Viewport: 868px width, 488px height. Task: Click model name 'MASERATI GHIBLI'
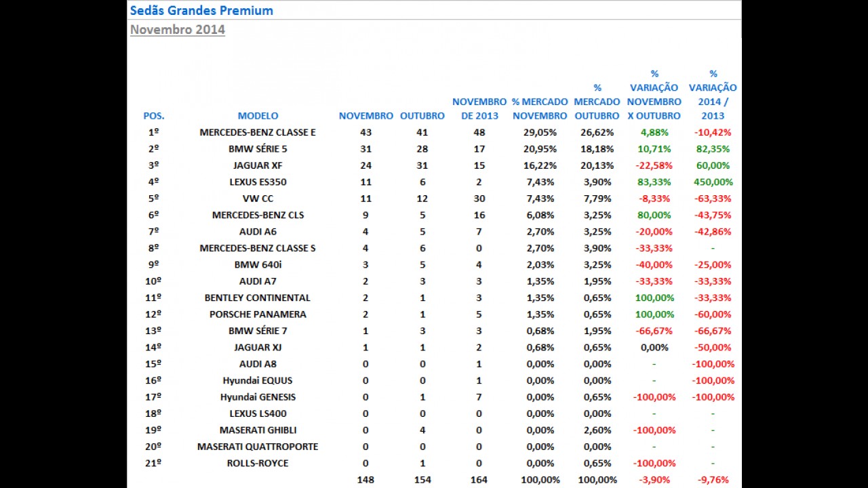pos(258,430)
